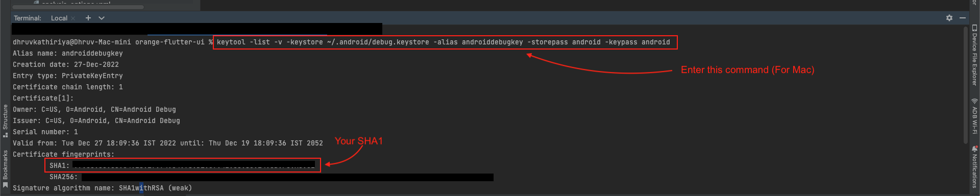Screen dimensions: 980x196
Task: Click the Certificate fingerprints line
Action: [x=63, y=155]
